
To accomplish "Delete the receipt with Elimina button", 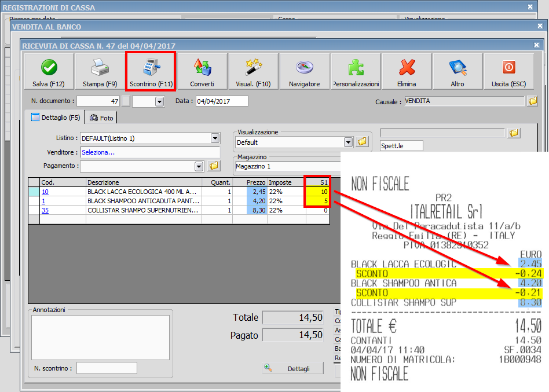I will tap(407, 72).
